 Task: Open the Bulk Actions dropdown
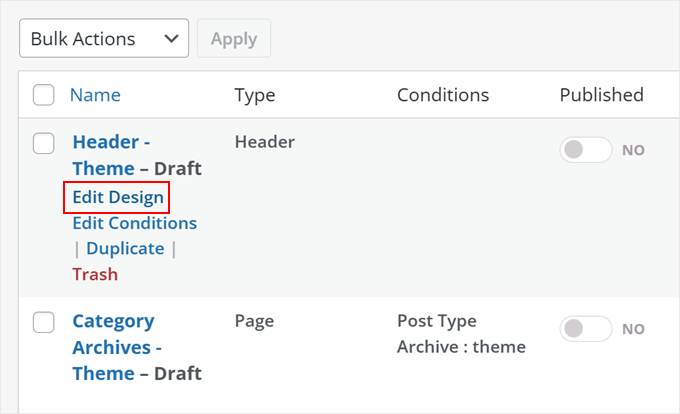[104, 39]
